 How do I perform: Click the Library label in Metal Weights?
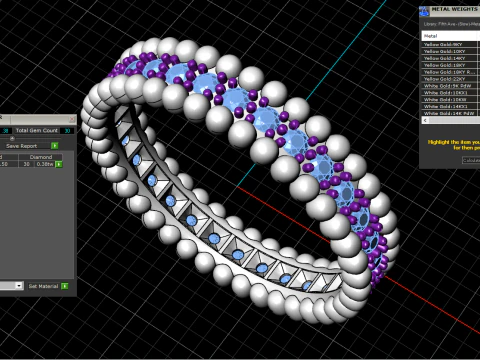[x=452, y=24]
